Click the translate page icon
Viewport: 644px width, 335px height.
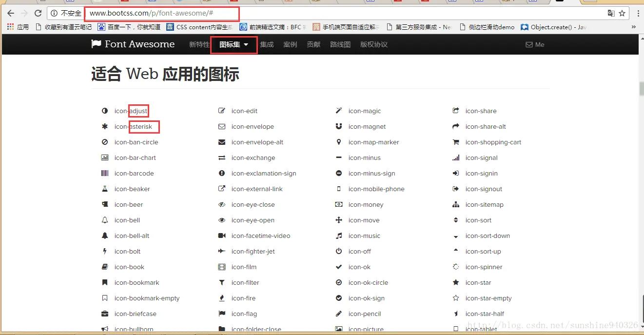tap(611, 13)
